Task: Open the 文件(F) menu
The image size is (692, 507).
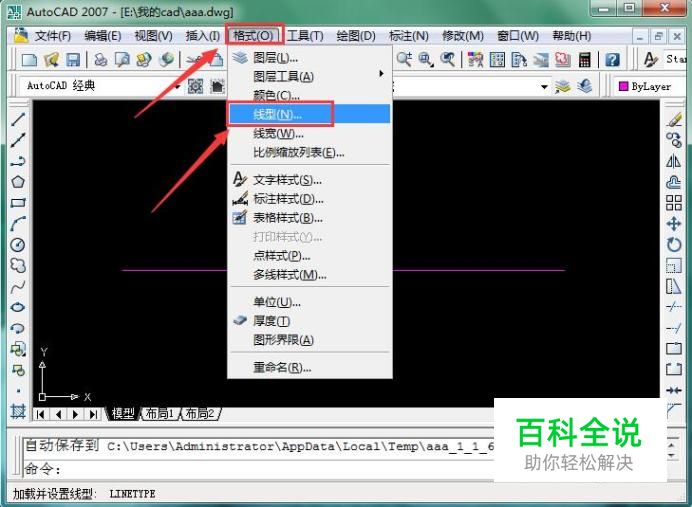Action: tap(53, 36)
